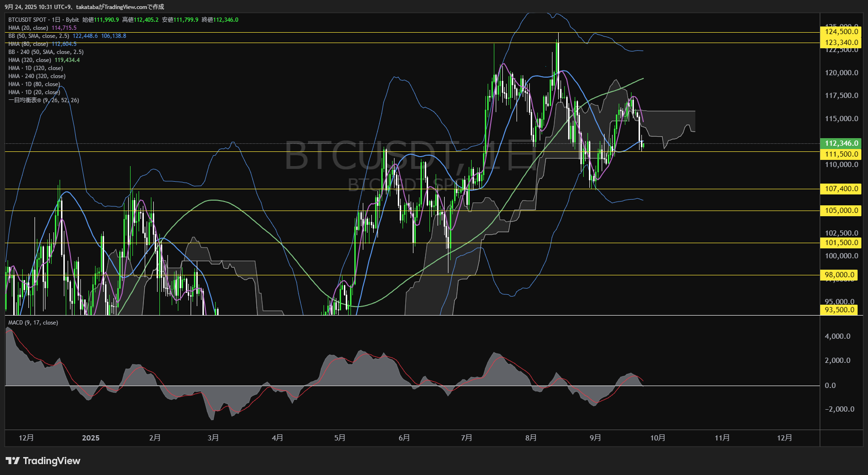The width and height of the screenshot is (868, 475).
Task: Click the 5月 label on time axis
Action: click(340, 438)
